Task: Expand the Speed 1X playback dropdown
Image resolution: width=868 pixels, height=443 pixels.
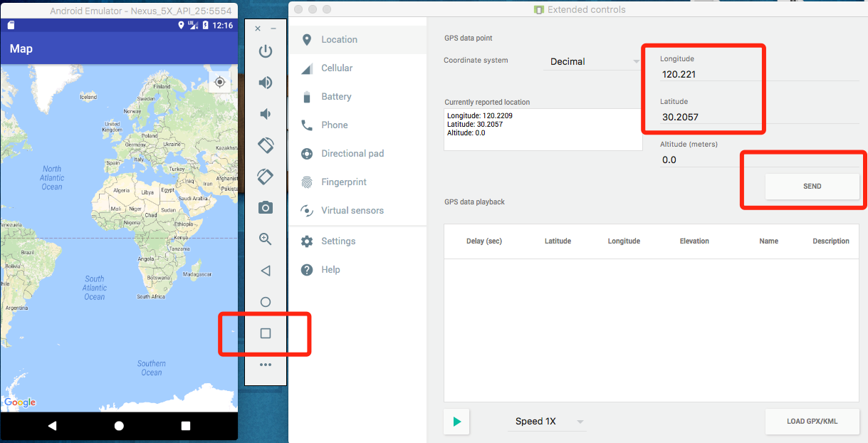Action: (546, 421)
